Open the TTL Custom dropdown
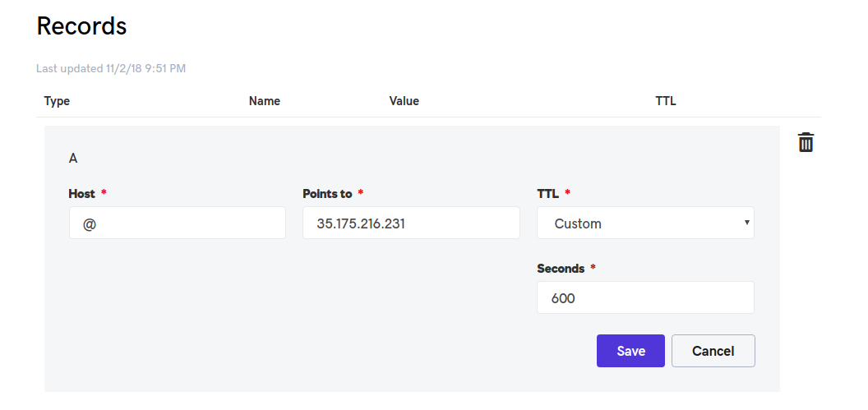The image size is (868, 410). coord(645,223)
